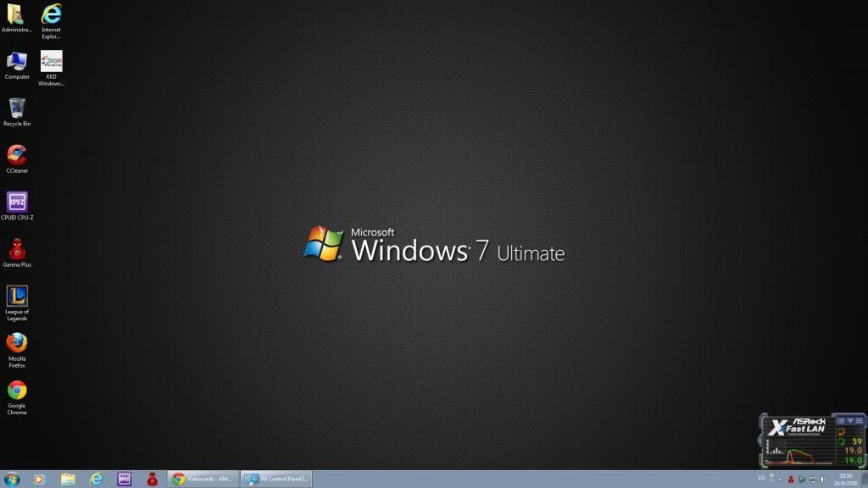
Task: Select the Garena Plus desktop icon
Action: [17, 253]
